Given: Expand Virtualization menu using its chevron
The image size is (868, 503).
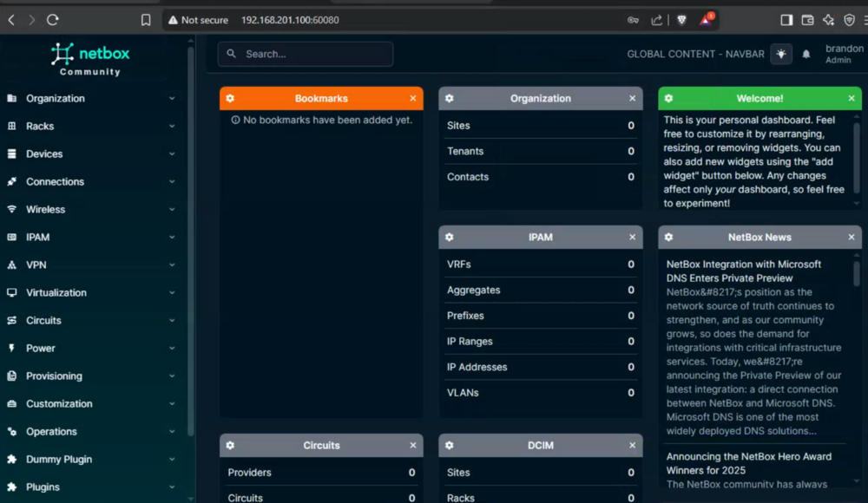Looking at the screenshot, I should [172, 293].
